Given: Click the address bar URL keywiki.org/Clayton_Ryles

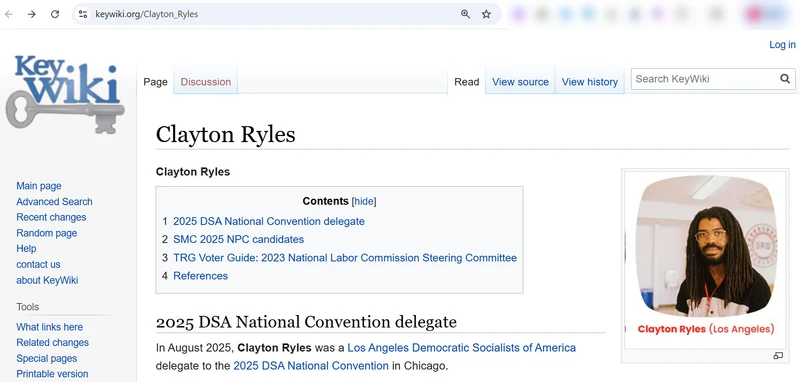Looking at the screenshot, I should pyautogui.click(x=146, y=14).
